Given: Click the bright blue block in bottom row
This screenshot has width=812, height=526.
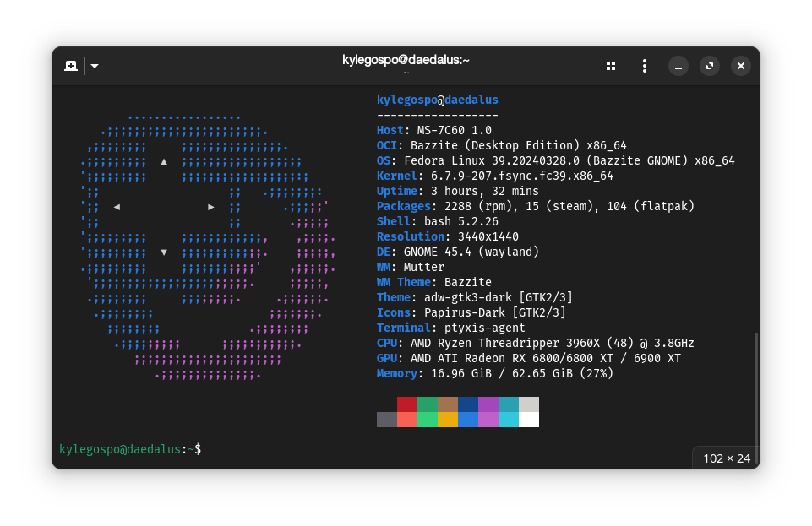Looking at the screenshot, I should click(467, 420).
